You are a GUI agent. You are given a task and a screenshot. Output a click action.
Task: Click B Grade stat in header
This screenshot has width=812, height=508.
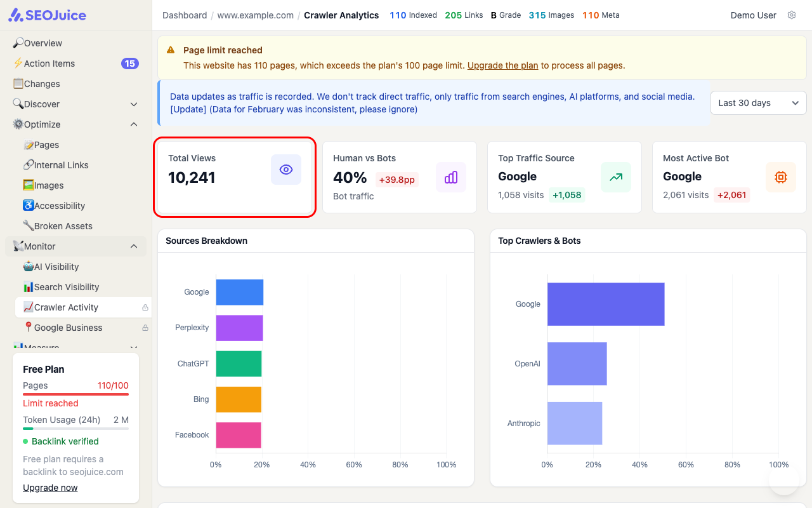point(506,15)
